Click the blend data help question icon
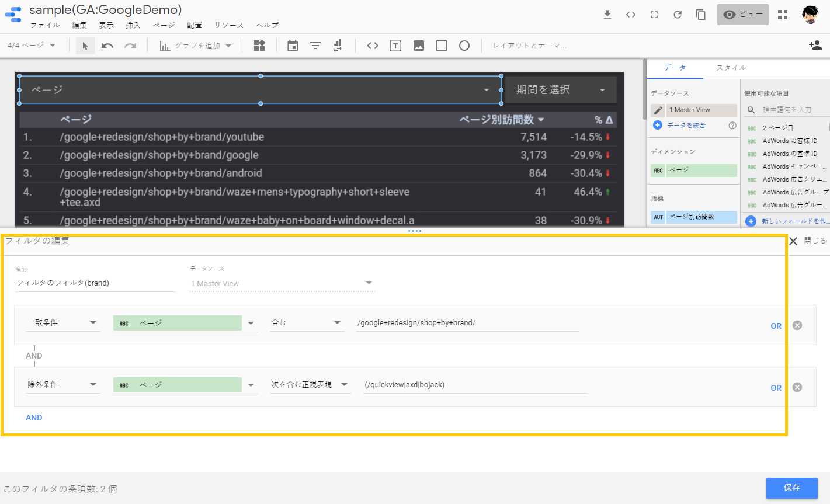This screenshot has width=830, height=504. (732, 126)
